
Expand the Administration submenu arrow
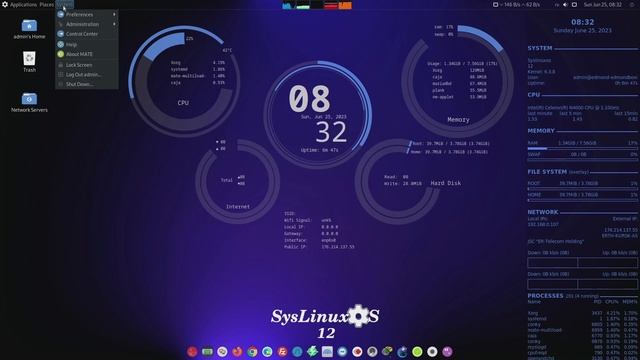point(114,24)
